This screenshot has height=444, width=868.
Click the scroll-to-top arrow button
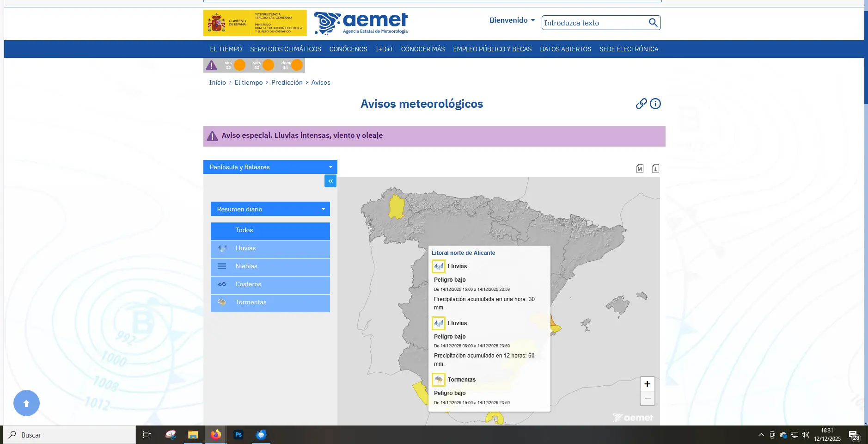[26, 403]
